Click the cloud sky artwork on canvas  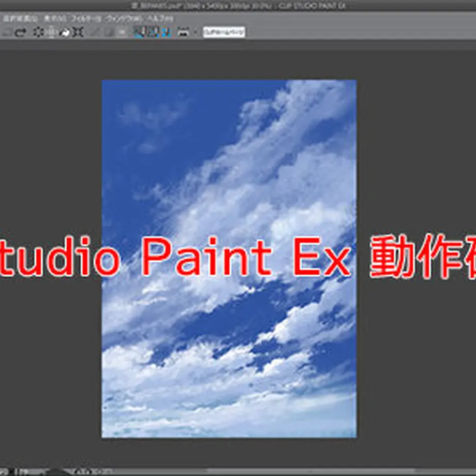pyautogui.click(x=229, y=259)
